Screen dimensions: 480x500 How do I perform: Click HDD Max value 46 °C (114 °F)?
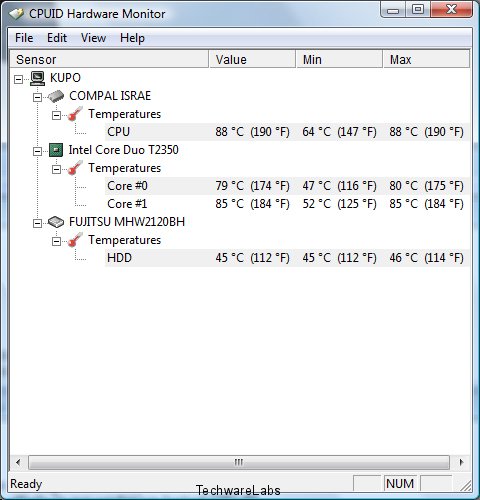coord(427,258)
